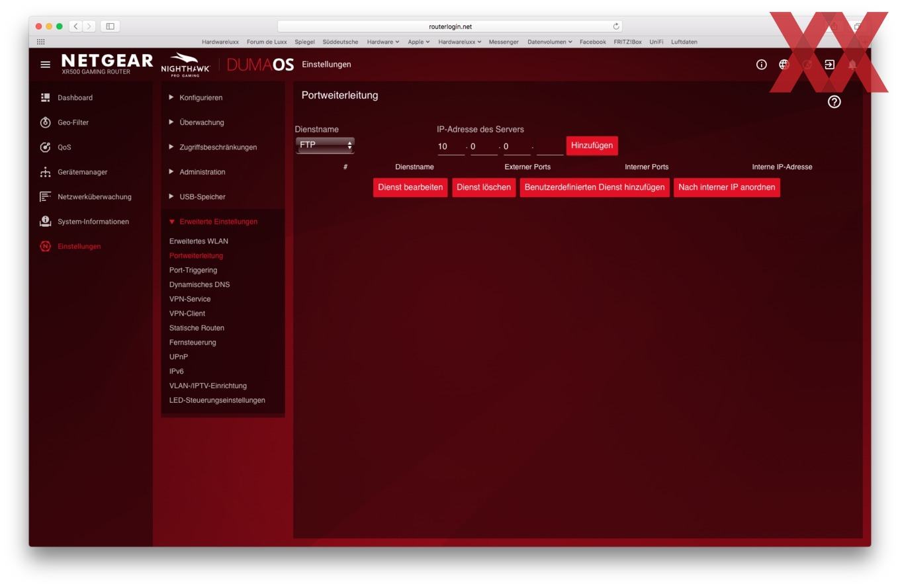Click the Interner Ports column header
The width and height of the screenshot is (900, 588).
pyautogui.click(x=647, y=167)
